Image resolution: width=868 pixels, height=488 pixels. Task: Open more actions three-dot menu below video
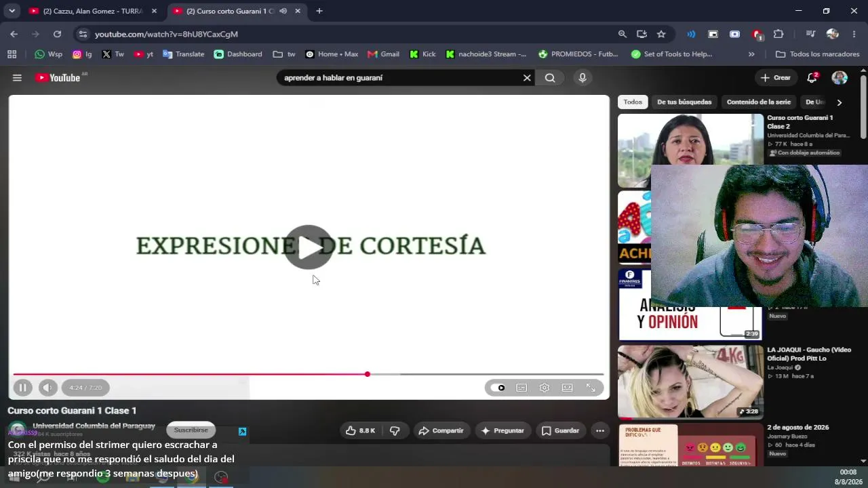point(599,430)
